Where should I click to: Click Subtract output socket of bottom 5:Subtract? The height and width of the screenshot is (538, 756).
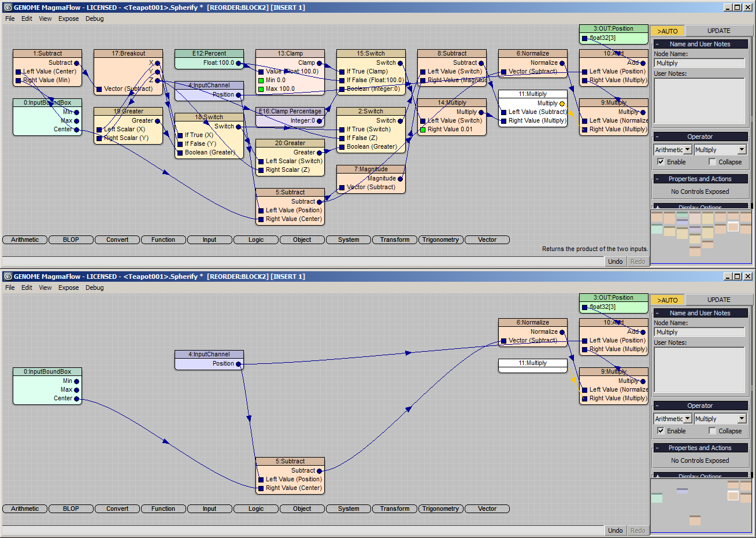[319, 471]
